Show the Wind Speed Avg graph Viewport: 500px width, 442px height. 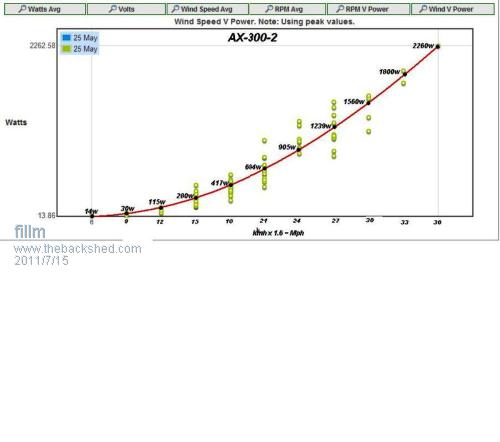tap(208, 9)
